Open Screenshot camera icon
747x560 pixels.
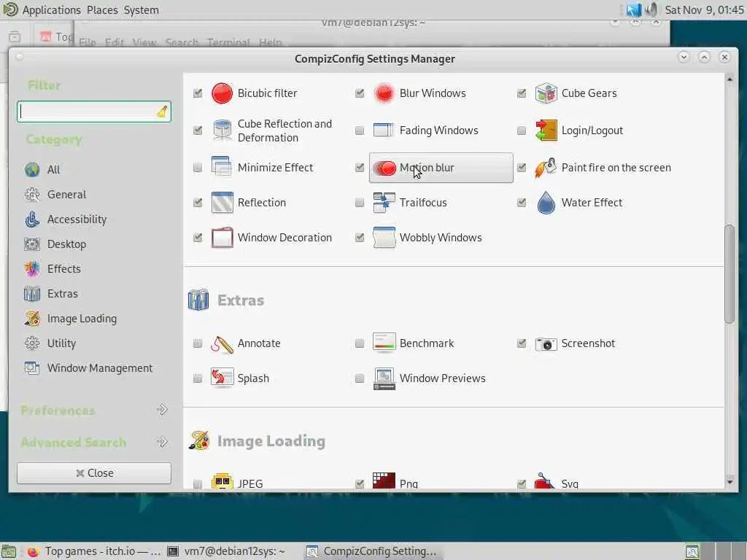[546, 343]
